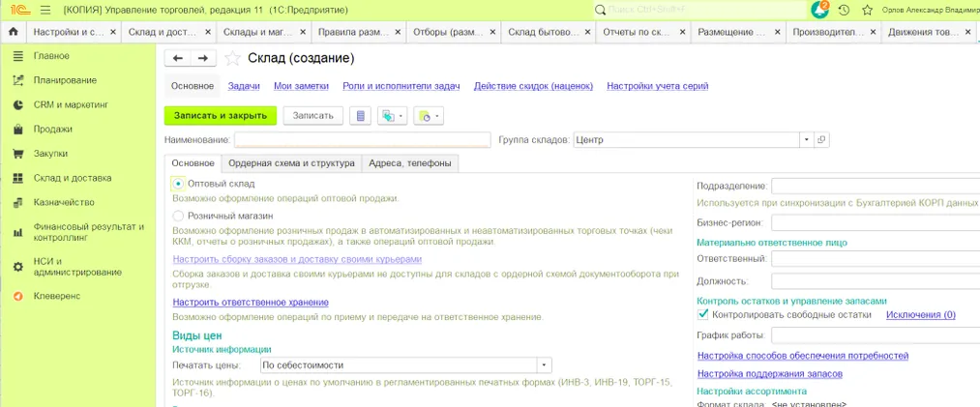980x407 pixels.
Task: Click the Записать и закрыть button
Action: click(x=220, y=115)
